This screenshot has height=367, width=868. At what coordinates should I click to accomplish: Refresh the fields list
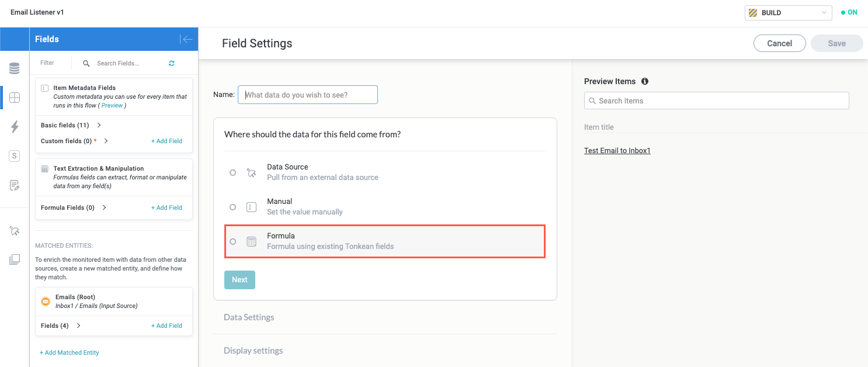(172, 63)
